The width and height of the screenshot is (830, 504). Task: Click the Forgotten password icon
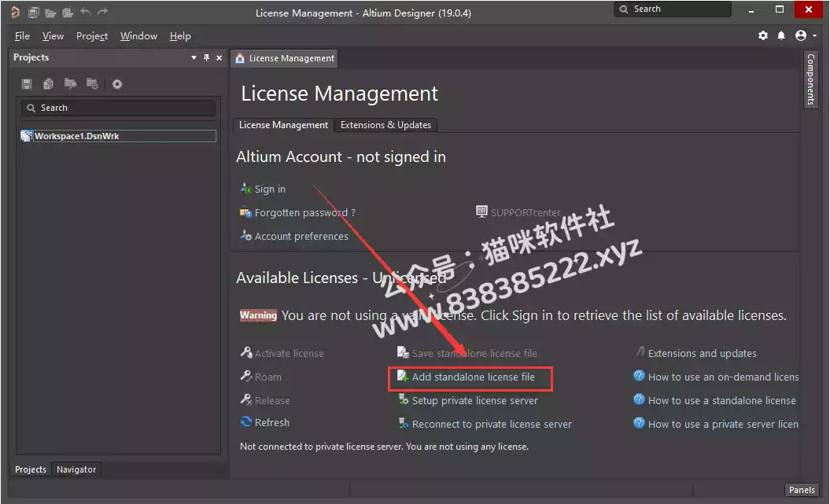point(245,212)
